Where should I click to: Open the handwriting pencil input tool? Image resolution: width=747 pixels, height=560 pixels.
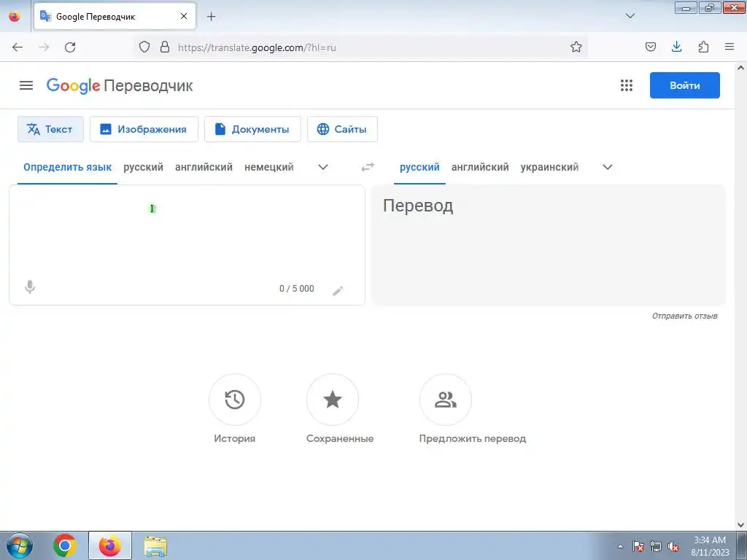click(338, 290)
